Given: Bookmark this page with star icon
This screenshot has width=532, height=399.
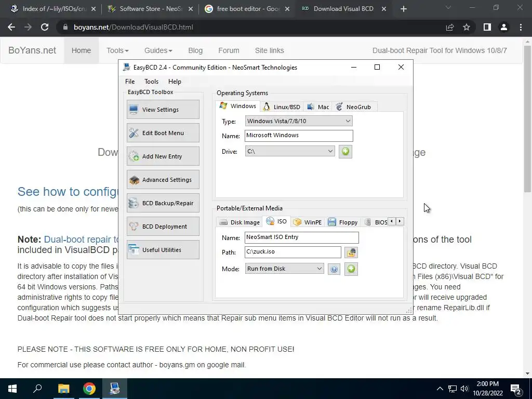Looking at the screenshot, I should pos(467,27).
